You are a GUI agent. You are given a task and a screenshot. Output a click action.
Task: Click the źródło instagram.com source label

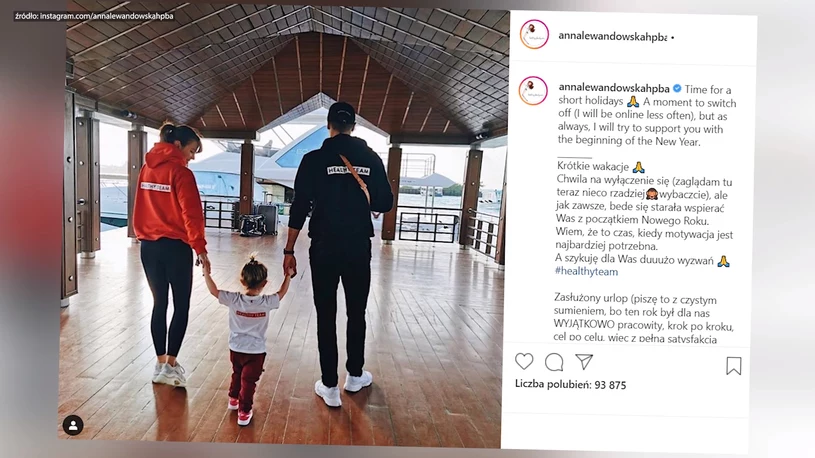94,16
